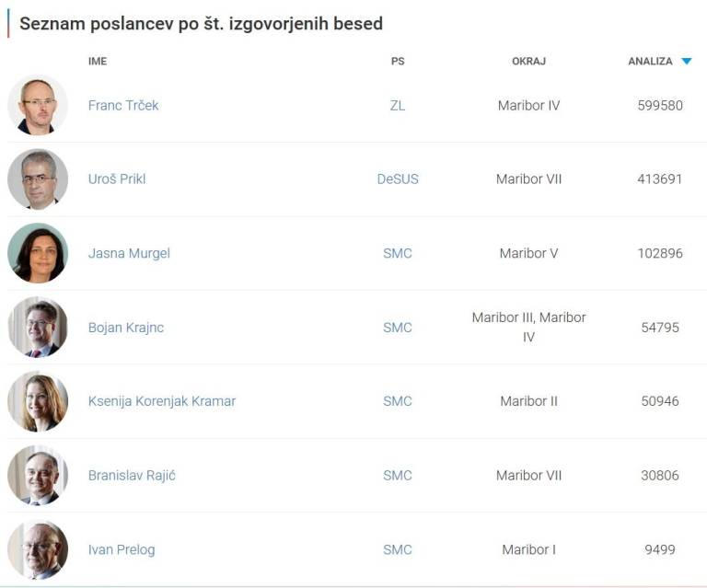This screenshot has height=588, width=707.
Task: Click the Ksenija Korenjak Kramar link
Action: pos(162,401)
